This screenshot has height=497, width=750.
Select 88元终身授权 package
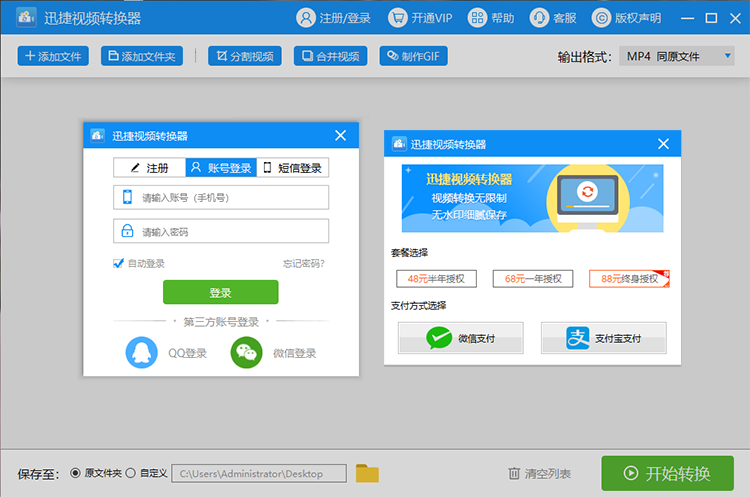pos(629,279)
